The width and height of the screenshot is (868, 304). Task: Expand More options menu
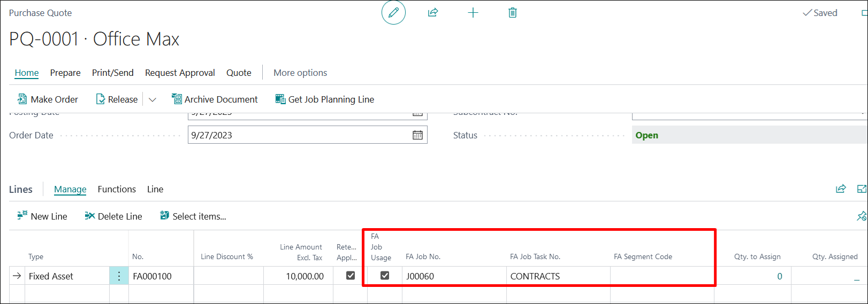pos(300,73)
